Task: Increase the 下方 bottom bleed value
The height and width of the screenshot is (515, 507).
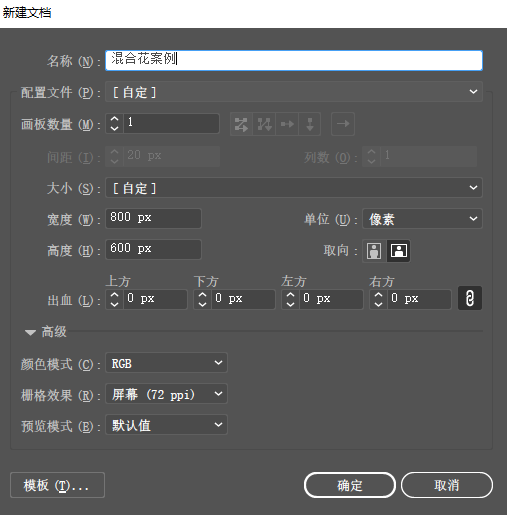Action: pyautogui.click(x=202, y=295)
